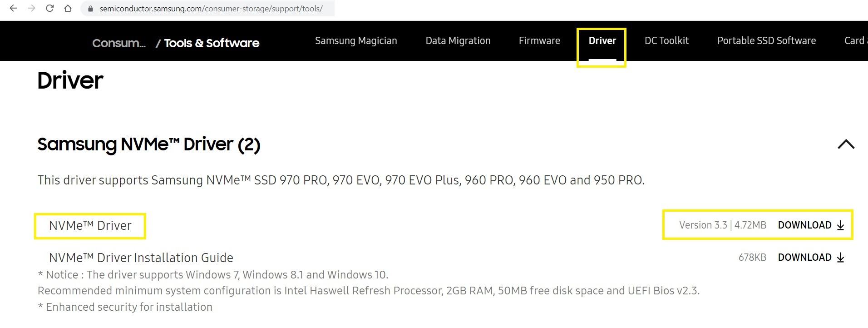This screenshot has height=328, width=868.
Task: Click the NVMe Driver item label
Action: coord(90,226)
